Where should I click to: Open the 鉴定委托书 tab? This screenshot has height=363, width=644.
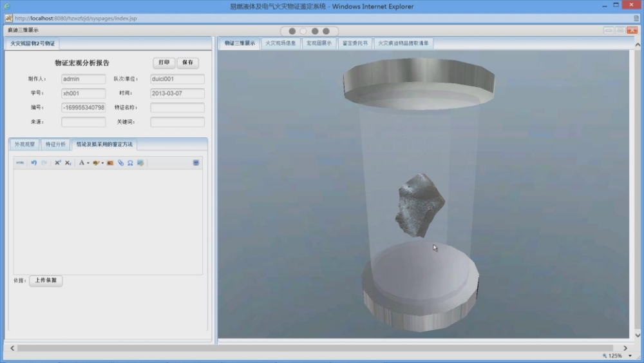355,43
